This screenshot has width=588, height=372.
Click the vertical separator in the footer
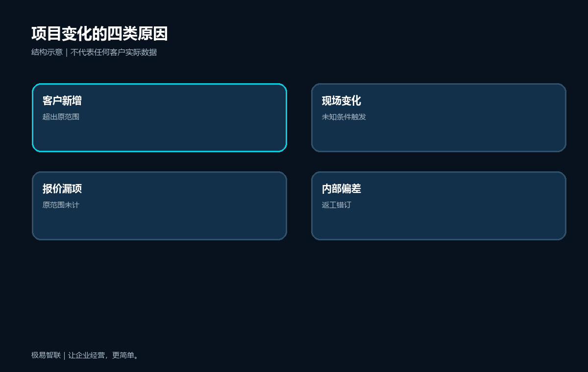click(x=64, y=355)
